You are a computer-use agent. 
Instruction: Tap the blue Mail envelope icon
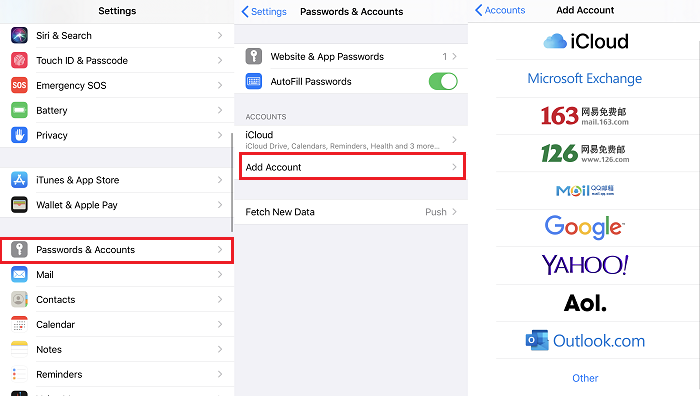click(19, 275)
